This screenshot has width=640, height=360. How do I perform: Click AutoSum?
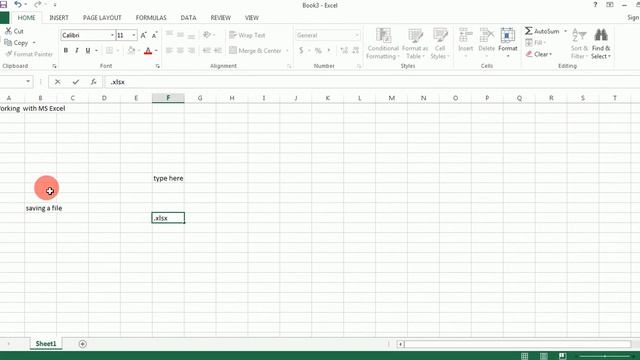click(x=542, y=31)
